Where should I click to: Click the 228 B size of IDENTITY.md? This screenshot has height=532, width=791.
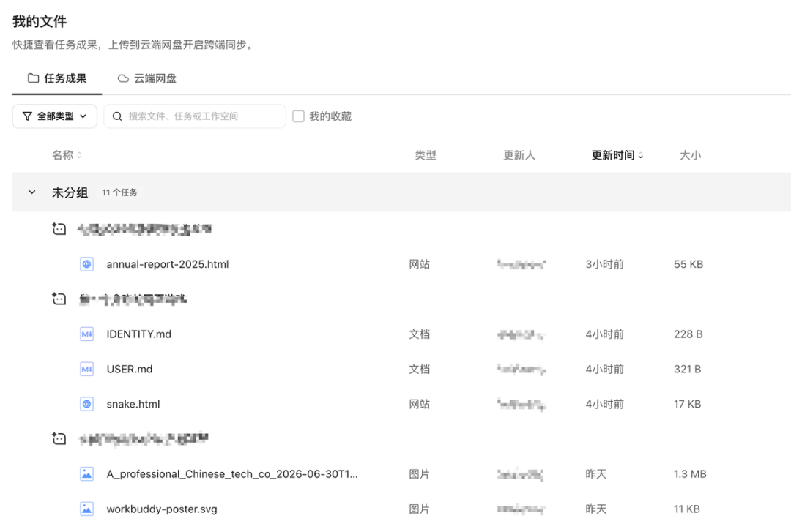pos(688,334)
